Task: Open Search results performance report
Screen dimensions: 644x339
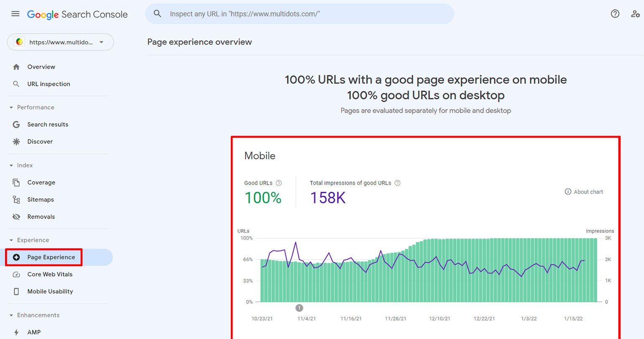Action: pyautogui.click(x=48, y=125)
